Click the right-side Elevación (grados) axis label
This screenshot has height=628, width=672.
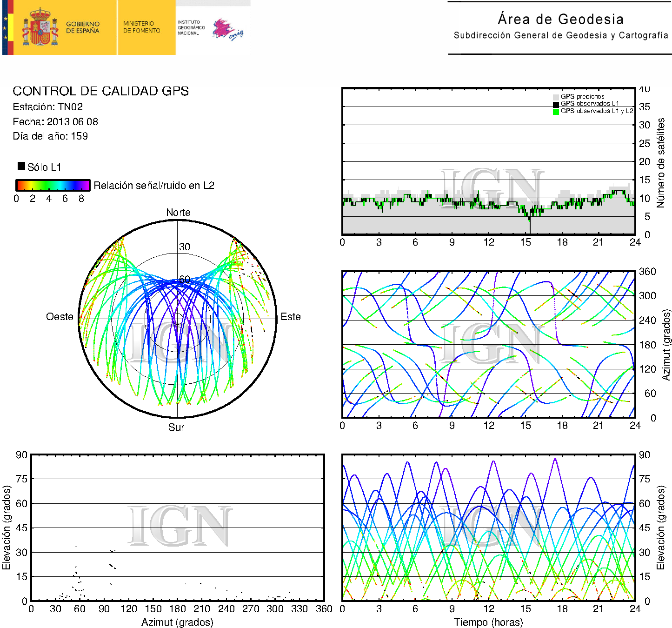pos(660,528)
